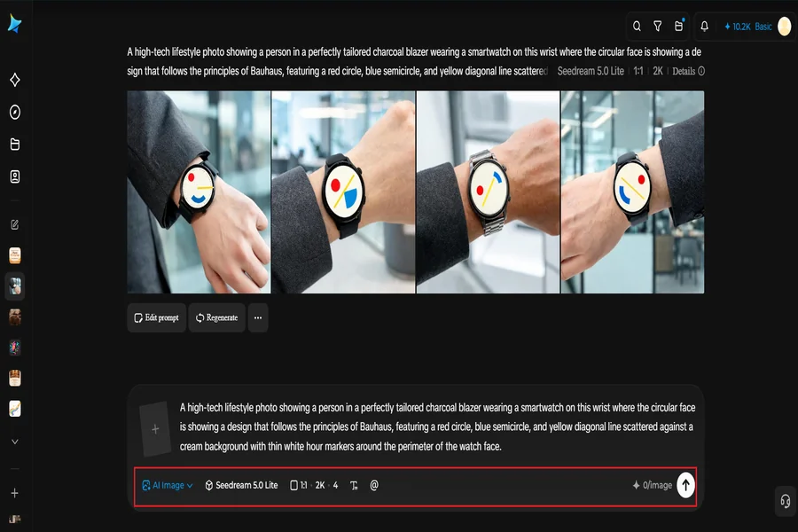Select the orange poster history thumbnail

coord(15,255)
